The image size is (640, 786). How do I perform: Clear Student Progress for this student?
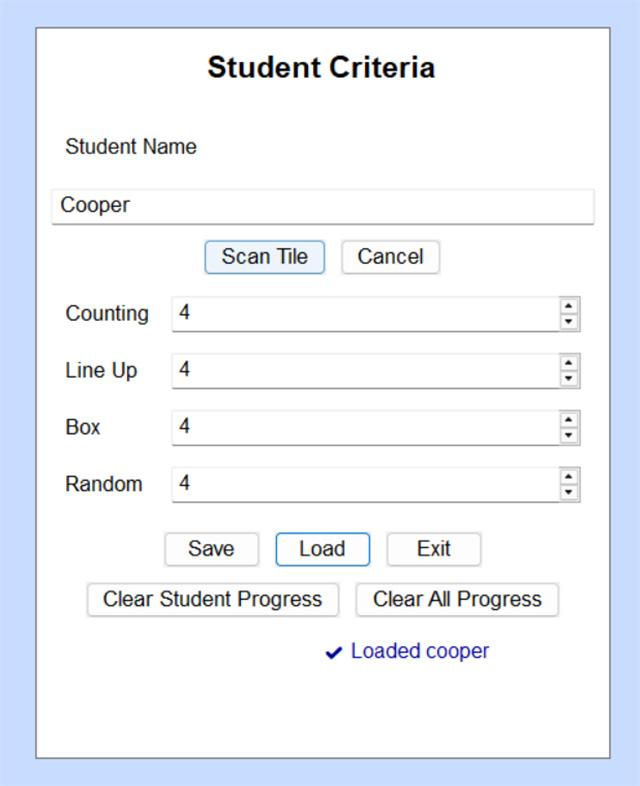(212, 600)
